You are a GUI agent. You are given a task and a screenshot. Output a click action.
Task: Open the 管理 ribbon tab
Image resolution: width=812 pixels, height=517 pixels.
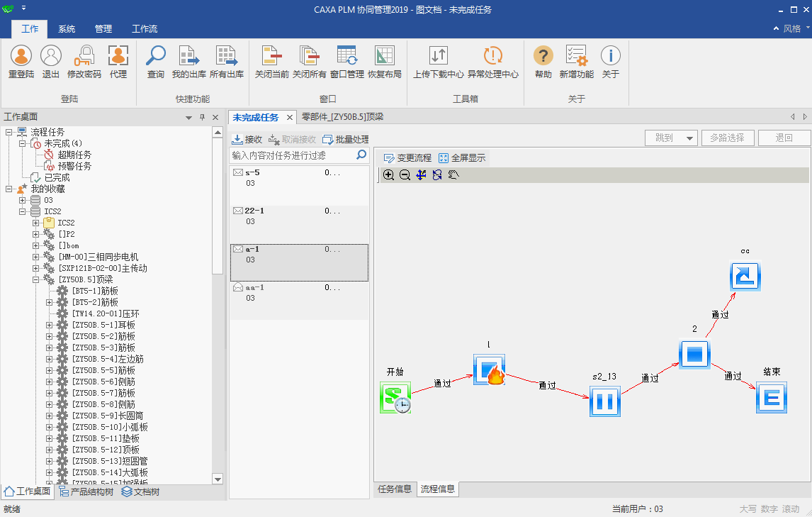[x=103, y=29]
